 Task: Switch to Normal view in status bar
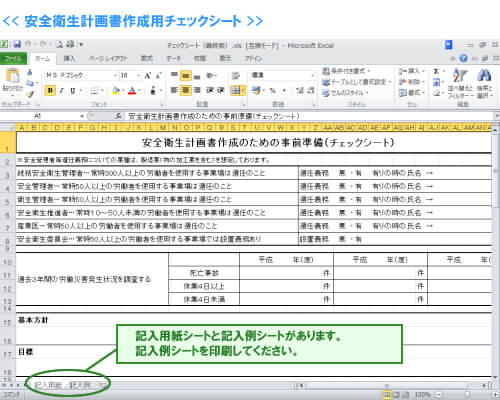tap(387, 395)
